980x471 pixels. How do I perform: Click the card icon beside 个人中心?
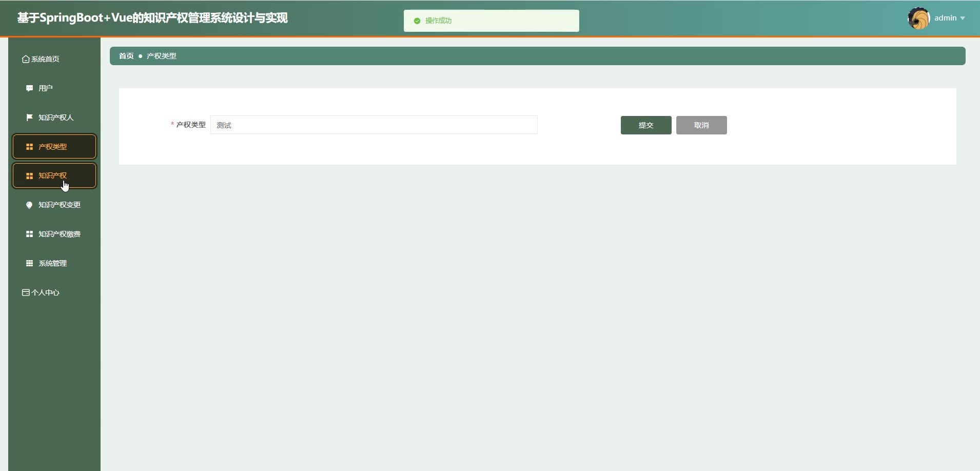(26, 292)
